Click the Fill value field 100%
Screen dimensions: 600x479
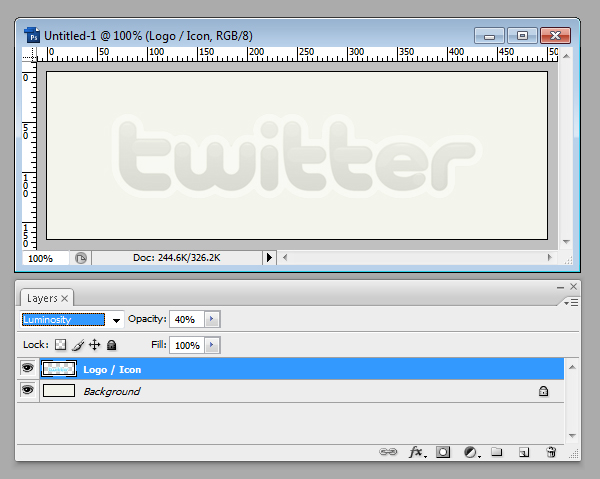click(x=187, y=345)
